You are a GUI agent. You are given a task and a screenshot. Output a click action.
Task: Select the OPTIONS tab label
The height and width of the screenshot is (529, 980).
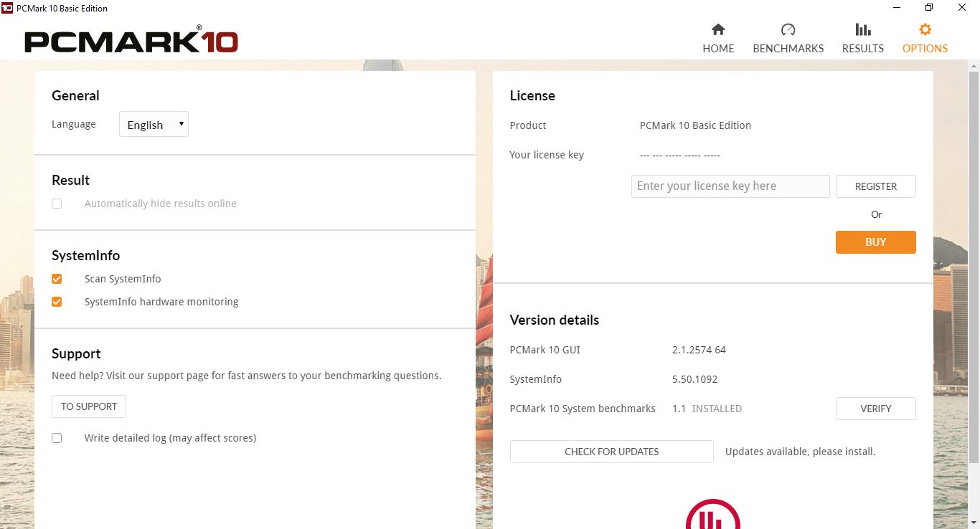point(925,49)
